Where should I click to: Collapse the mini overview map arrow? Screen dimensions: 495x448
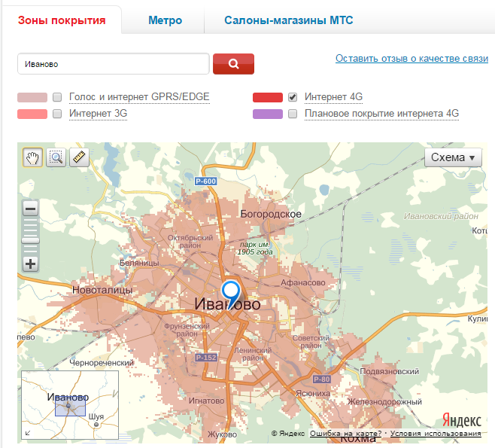point(29,432)
